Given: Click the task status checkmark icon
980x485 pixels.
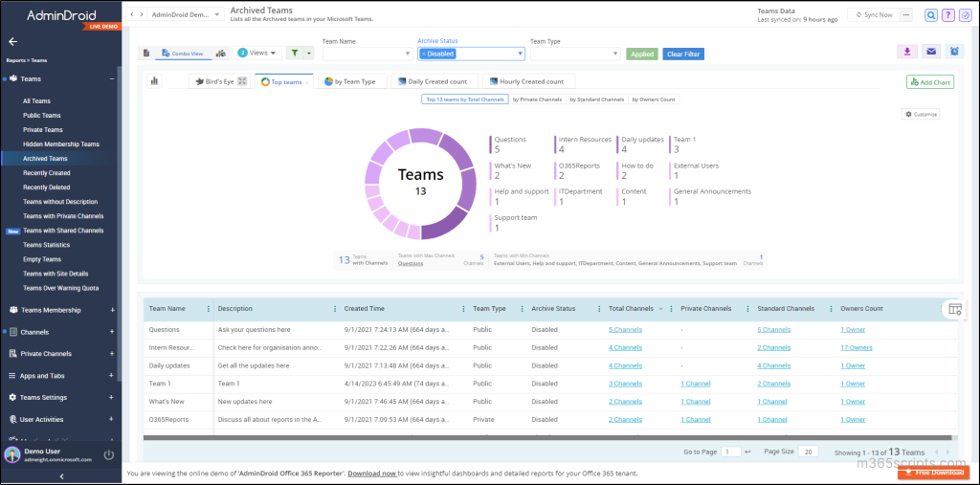Looking at the screenshot, I should [965, 15].
